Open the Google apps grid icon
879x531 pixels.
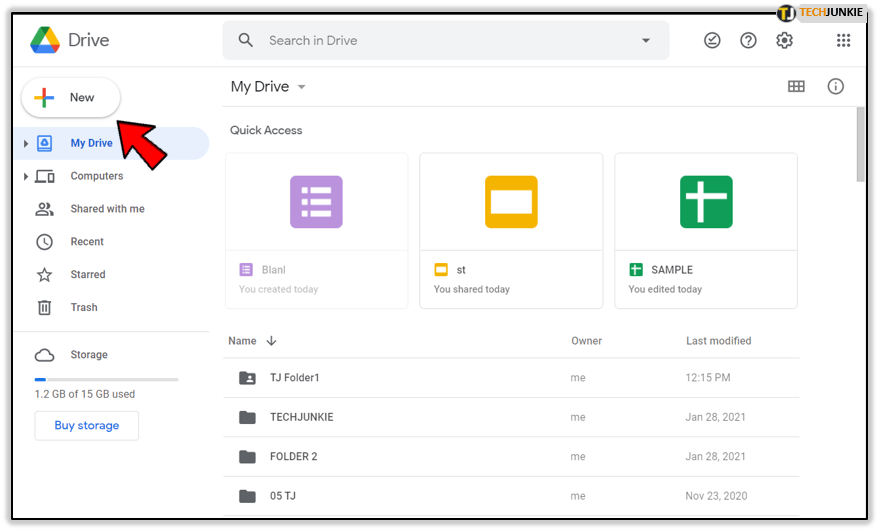pyautogui.click(x=843, y=41)
